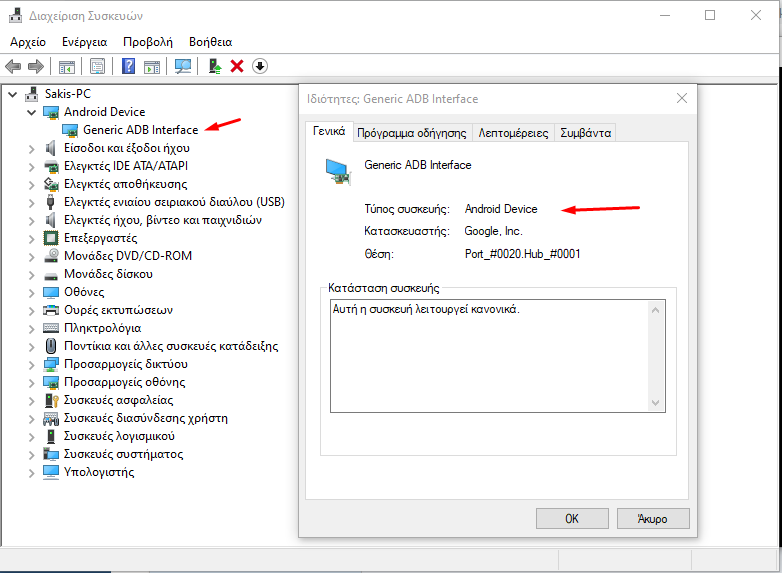This screenshot has width=782, height=573.
Task: Switch to the Πρόγραμμα οδήγησης tab
Action: pos(411,132)
